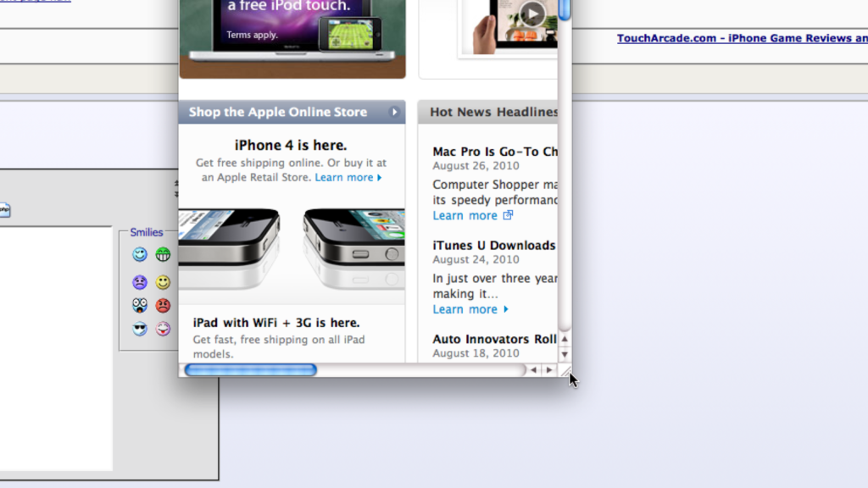
Task: Click the iPhone 4 product image
Action: pyautogui.click(x=292, y=249)
